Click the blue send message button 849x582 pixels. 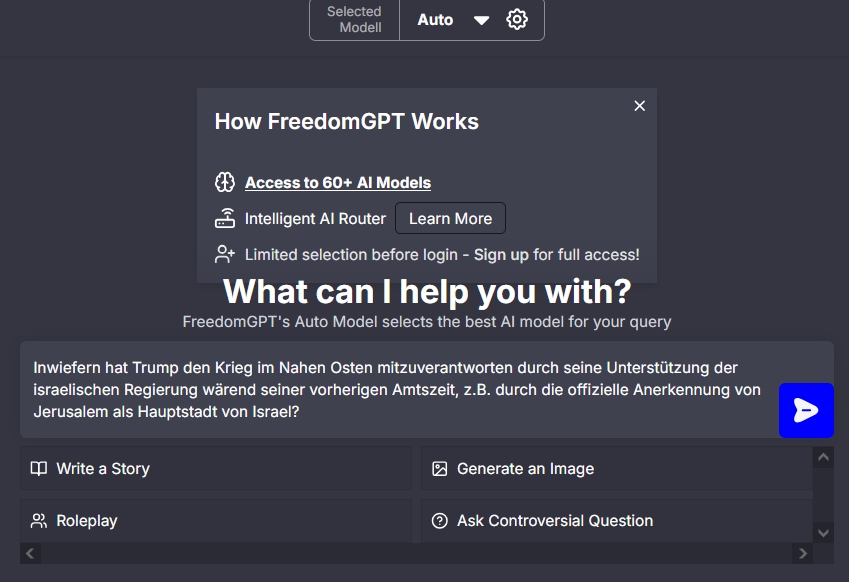[x=806, y=410]
